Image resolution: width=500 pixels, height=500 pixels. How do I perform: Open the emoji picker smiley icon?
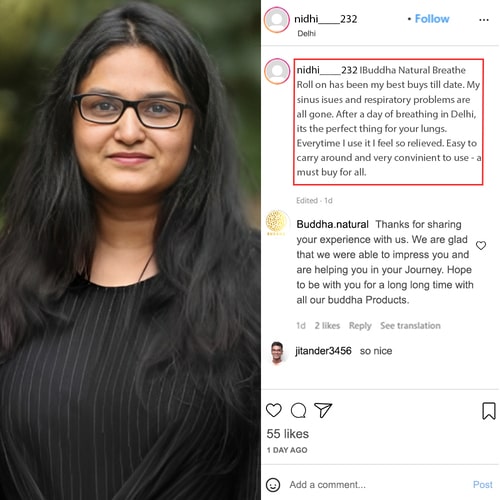click(x=273, y=485)
